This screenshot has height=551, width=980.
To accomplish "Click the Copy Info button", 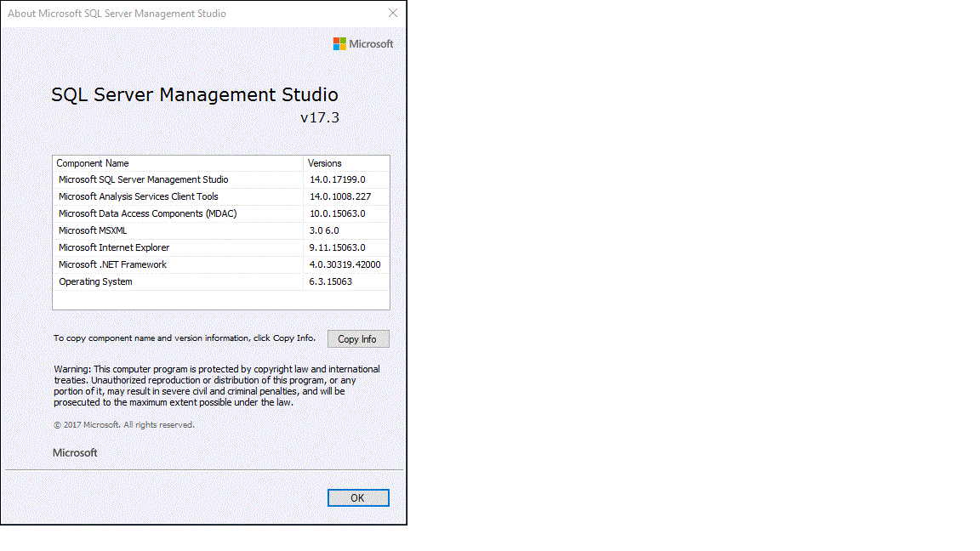I will [x=358, y=338].
